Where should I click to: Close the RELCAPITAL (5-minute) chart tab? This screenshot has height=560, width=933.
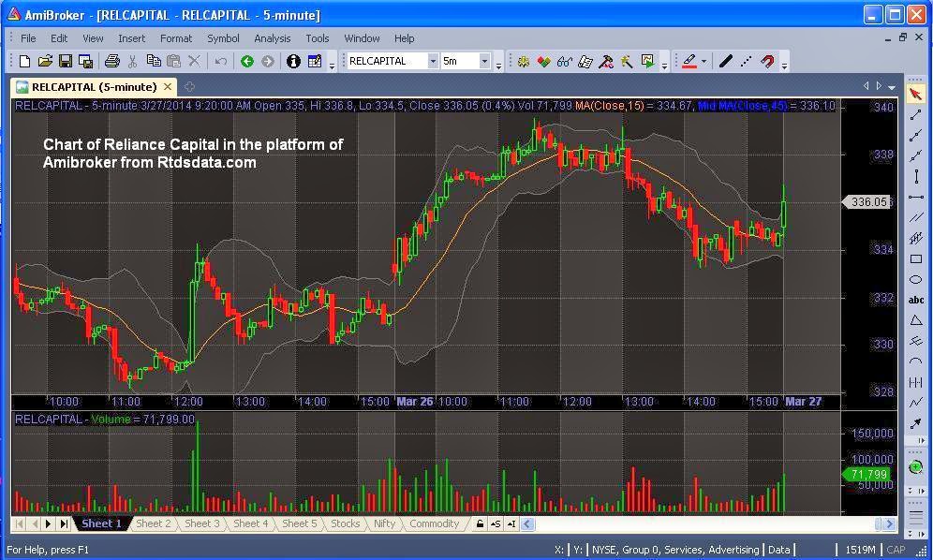168,87
